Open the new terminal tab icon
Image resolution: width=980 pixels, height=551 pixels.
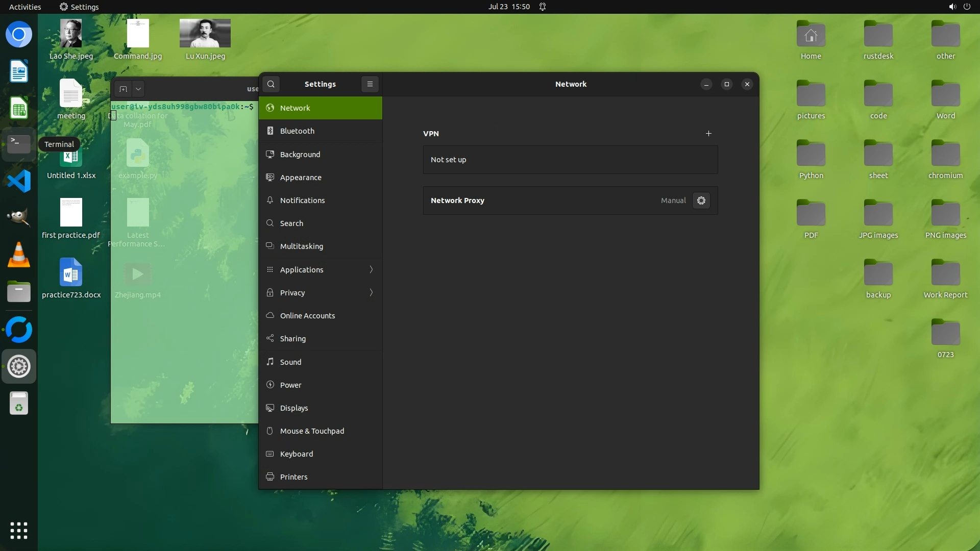click(123, 89)
